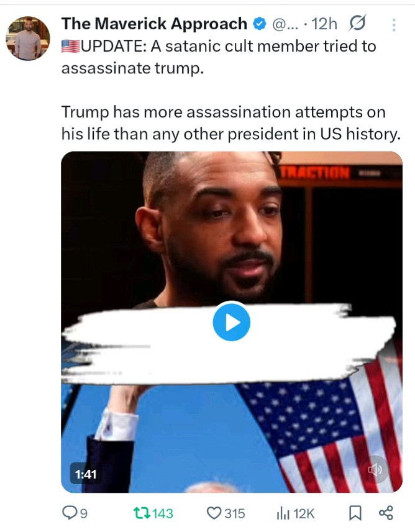Viewport: 415px width, 532px height.
Task: Click The Maverick Approach account name
Action: coord(154,24)
